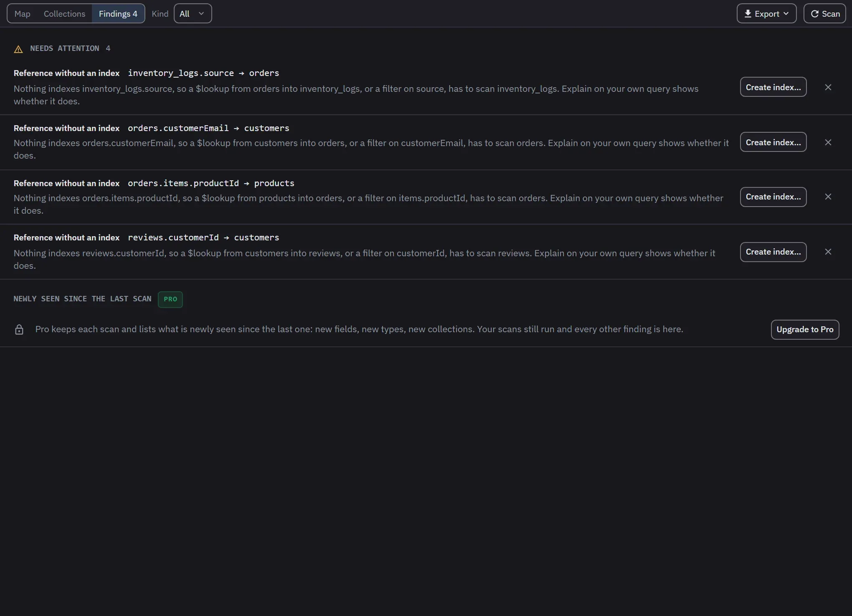Dismiss the orders.customerEmail finding

828,142
